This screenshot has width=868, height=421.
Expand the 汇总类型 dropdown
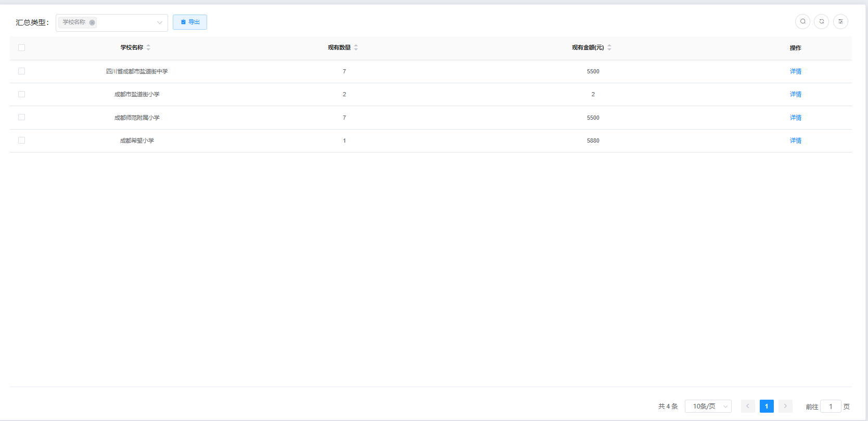[x=159, y=22]
